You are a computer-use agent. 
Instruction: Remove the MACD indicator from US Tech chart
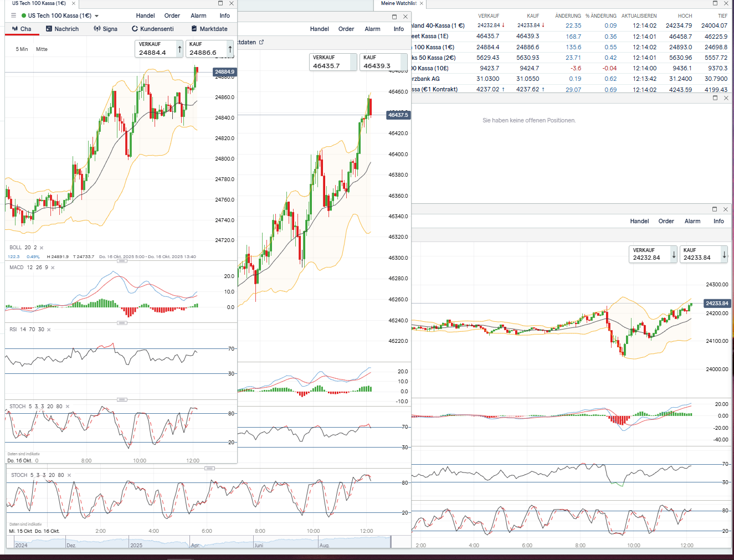(x=53, y=268)
